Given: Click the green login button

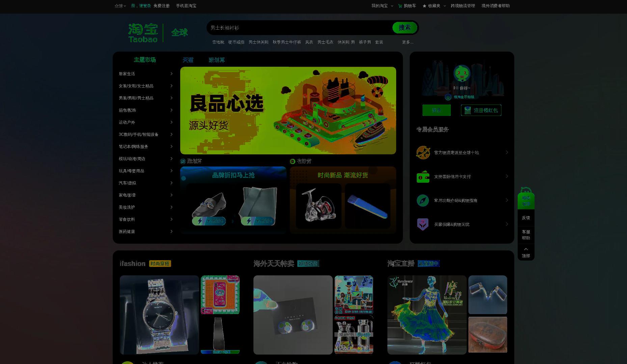Looking at the screenshot, I should [437, 110].
